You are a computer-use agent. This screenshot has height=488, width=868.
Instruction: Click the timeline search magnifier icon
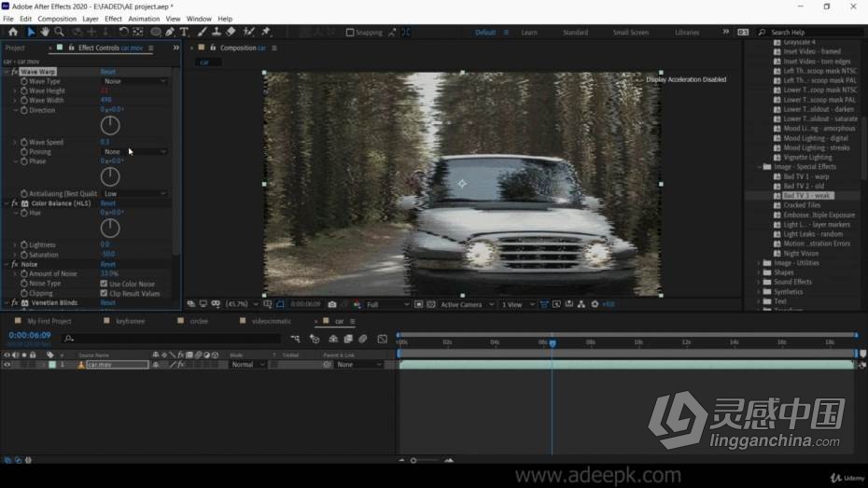(68, 339)
